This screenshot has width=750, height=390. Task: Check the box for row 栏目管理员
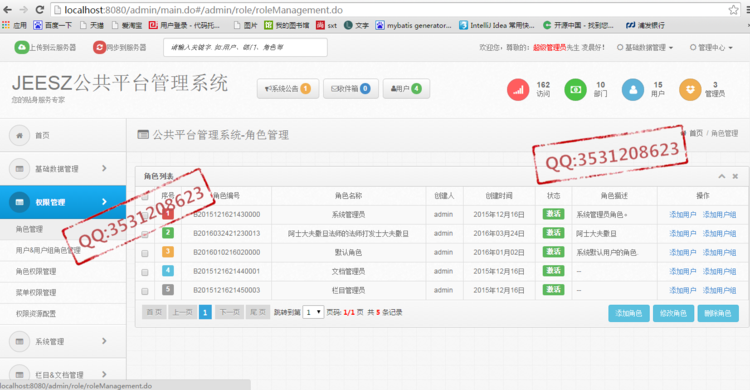pos(145,291)
